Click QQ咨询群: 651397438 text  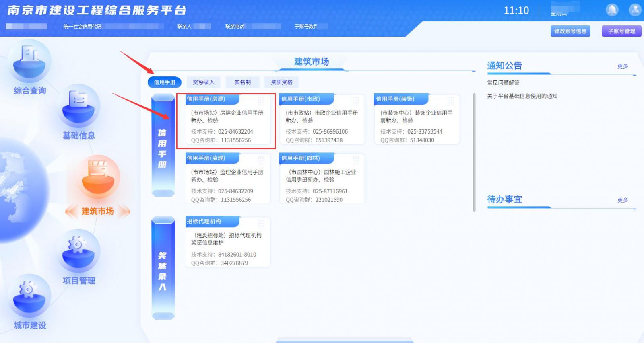click(314, 140)
